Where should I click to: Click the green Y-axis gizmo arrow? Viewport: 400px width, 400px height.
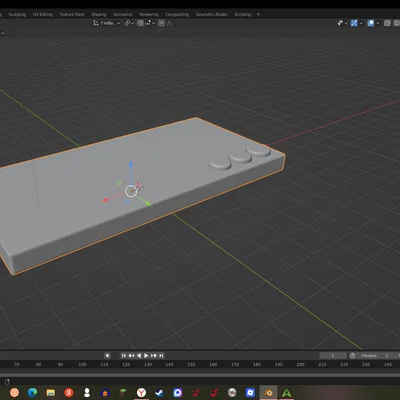coord(148,203)
